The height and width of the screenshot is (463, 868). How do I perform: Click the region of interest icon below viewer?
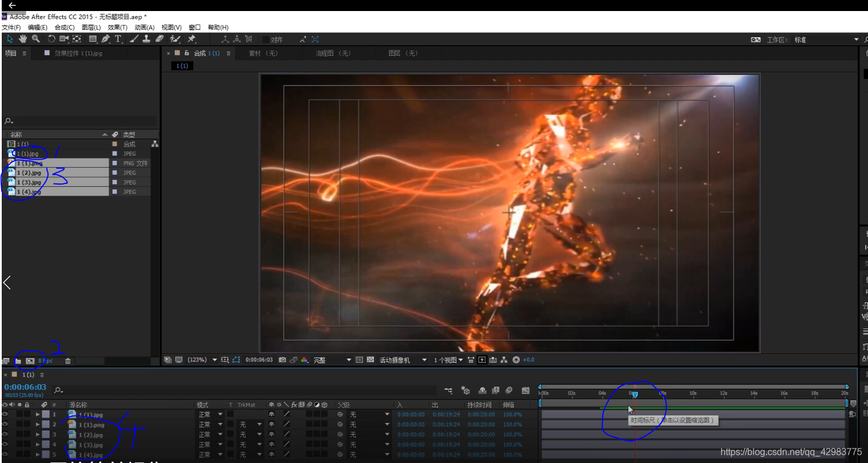(359, 360)
